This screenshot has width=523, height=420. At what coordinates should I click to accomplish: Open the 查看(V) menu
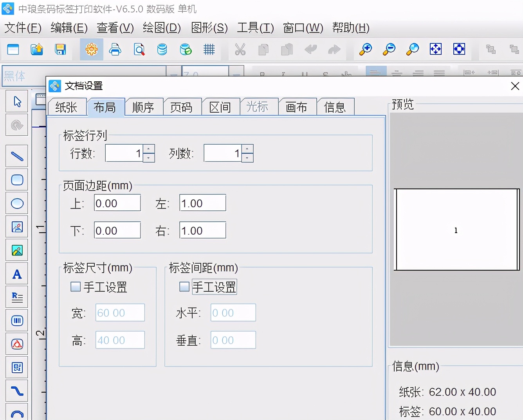point(115,28)
